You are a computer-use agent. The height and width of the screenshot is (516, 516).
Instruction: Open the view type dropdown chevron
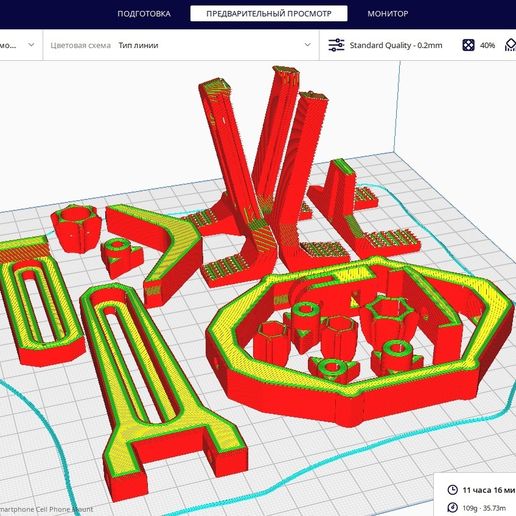pos(31,45)
